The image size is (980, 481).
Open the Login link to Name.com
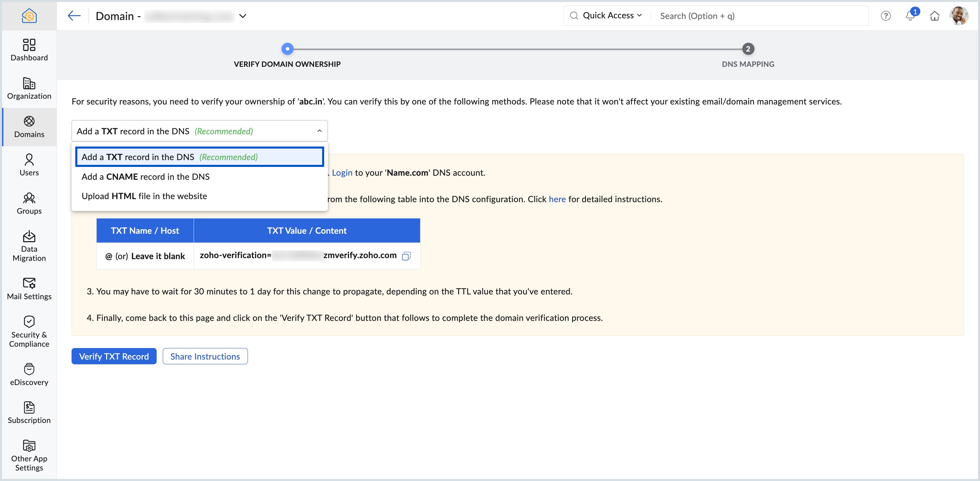[341, 172]
